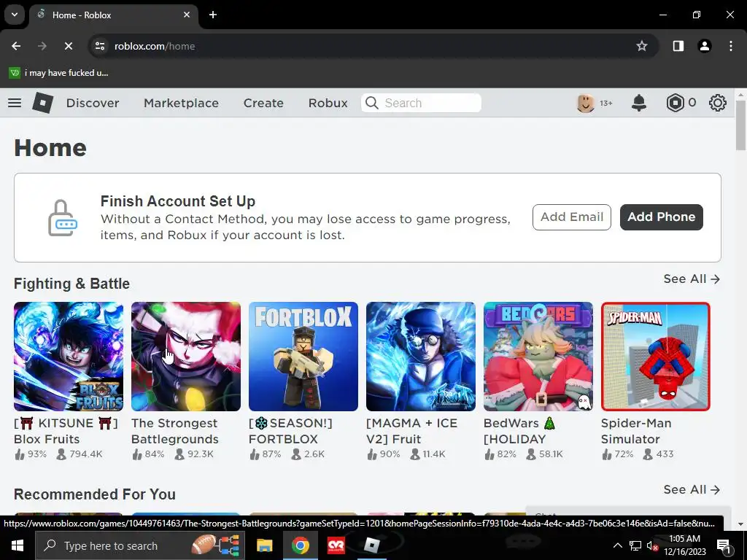Open the Robux balance icon

(x=675, y=103)
